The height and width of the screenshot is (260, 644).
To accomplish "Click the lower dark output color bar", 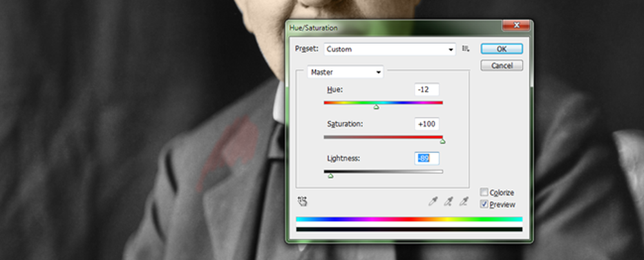I will tap(409, 229).
